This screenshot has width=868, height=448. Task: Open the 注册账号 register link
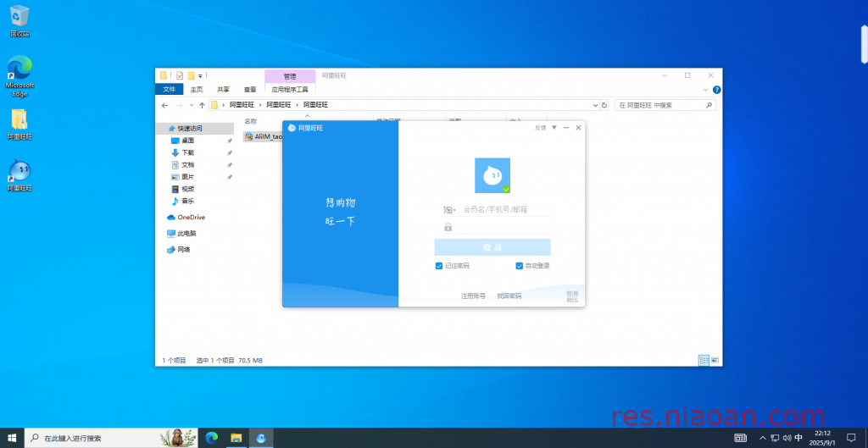473,296
